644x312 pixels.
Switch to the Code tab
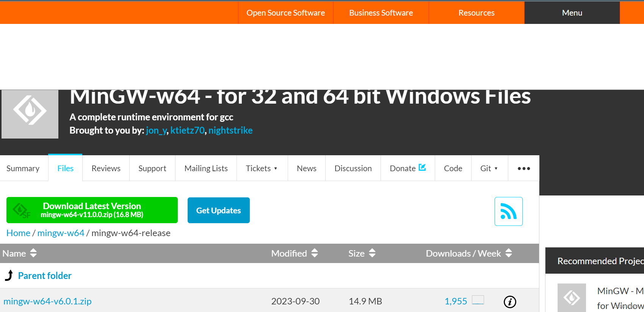pos(453,168)
